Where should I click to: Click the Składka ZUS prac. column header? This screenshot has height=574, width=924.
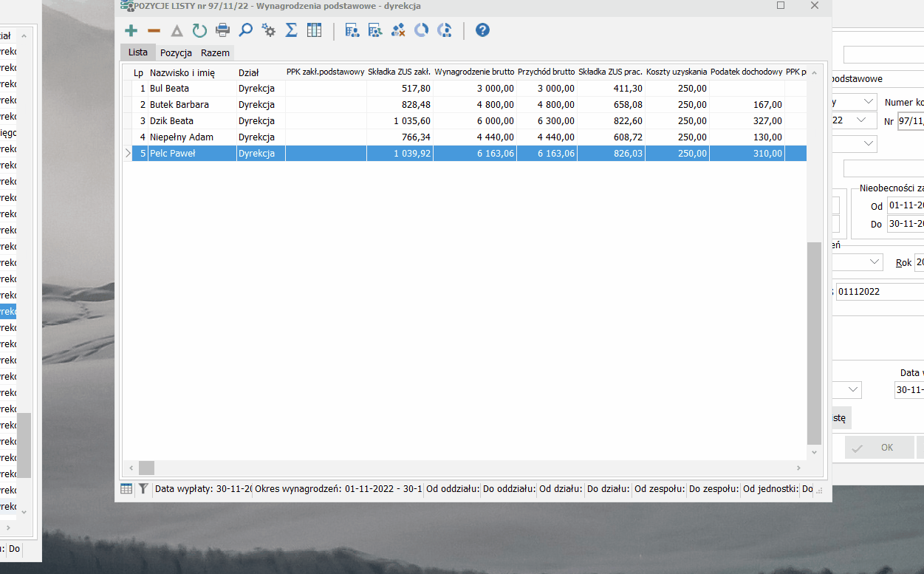(610, 72)
